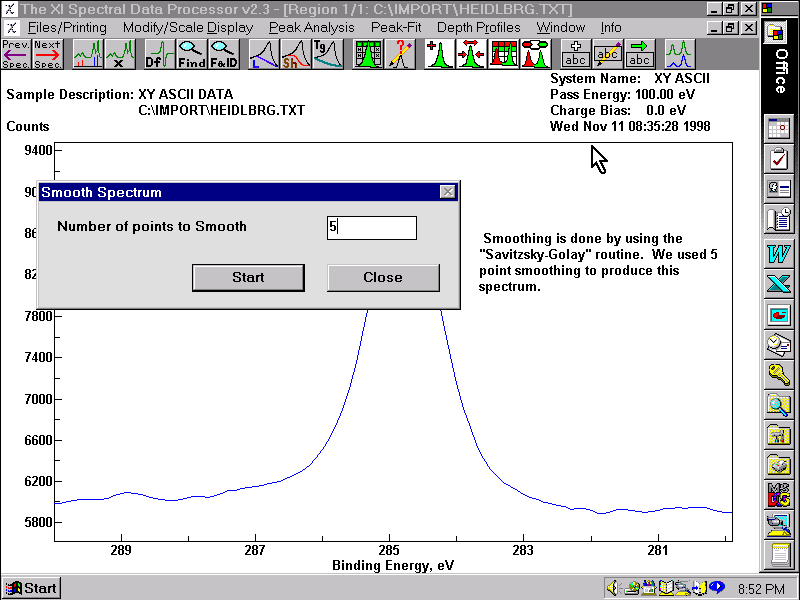Click the Word icon in Office bar
Image resolution: width=800 pixels, height=600 pixels.
(778, 253)
